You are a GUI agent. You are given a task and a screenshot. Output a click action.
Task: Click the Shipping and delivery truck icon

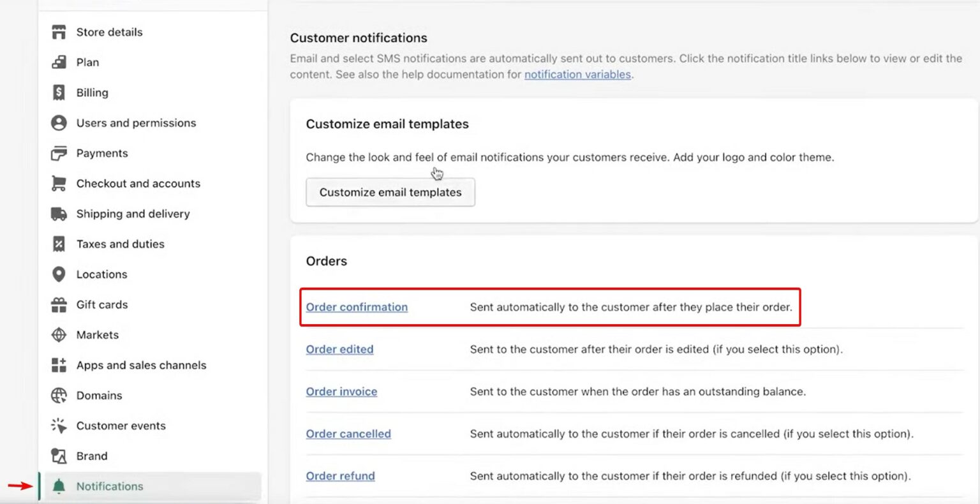(58, 214)
